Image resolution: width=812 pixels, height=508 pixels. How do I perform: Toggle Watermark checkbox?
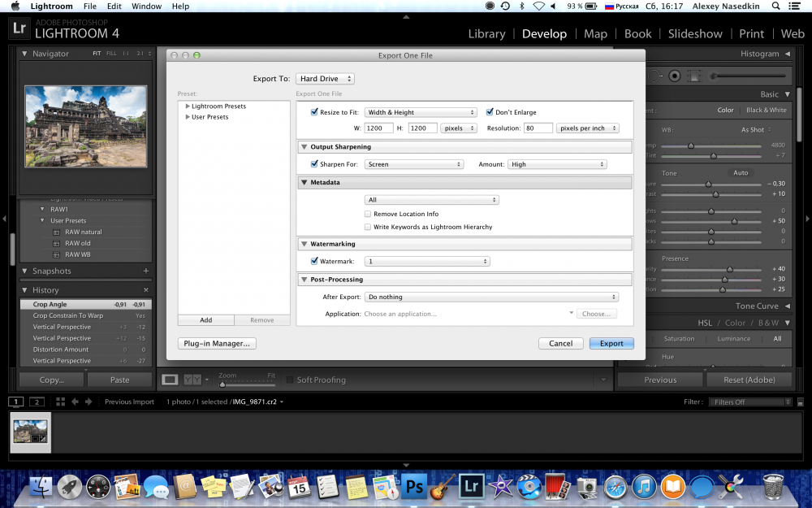click(313, 261)
